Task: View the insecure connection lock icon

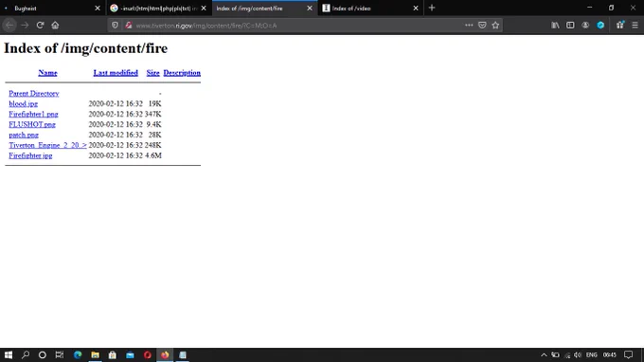Action: coord(129,25)
